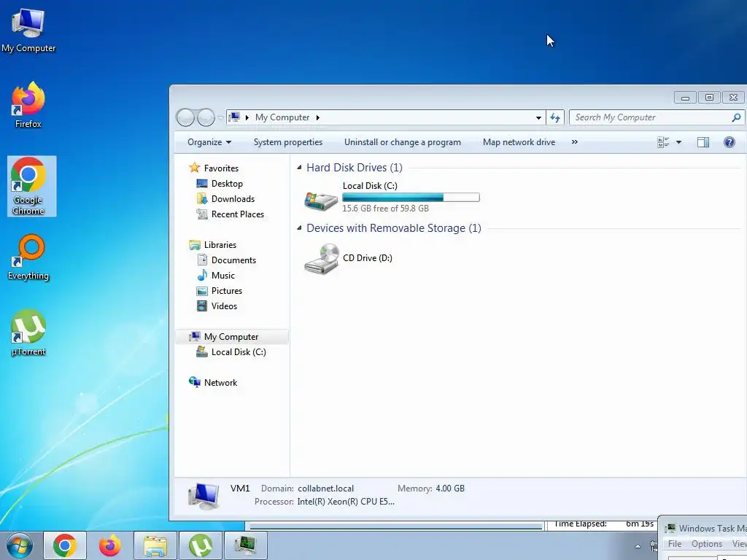Switch to µTorrent on the taskbar

(x=200, y=545)
